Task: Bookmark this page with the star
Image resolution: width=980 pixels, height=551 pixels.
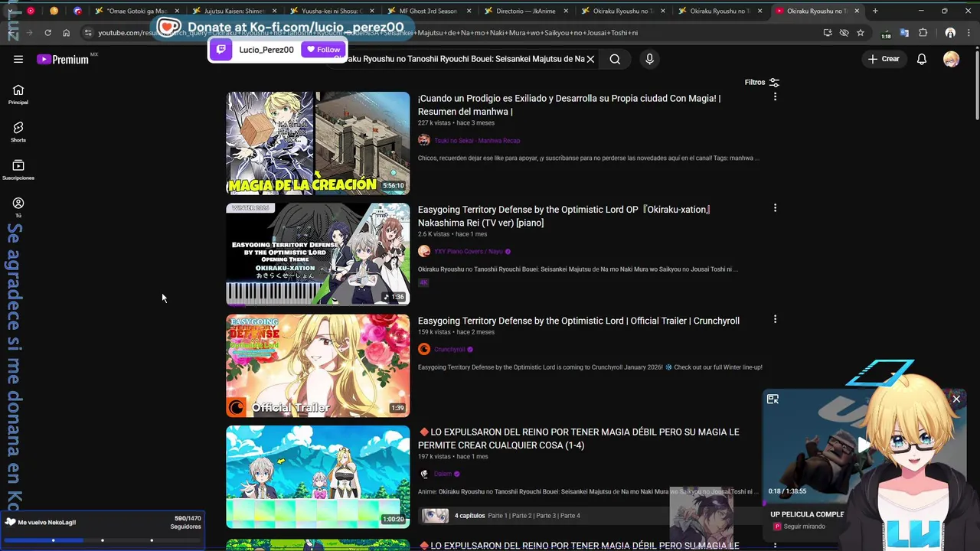Action: coord(861,33)
